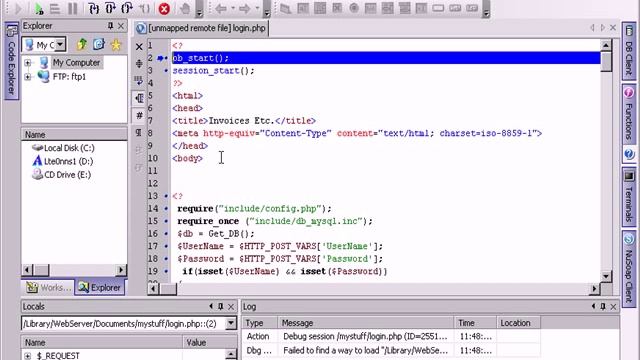The image size is (640, 360).
Task: Click the hand icon in debug toolbar
Action: (185, 9)
